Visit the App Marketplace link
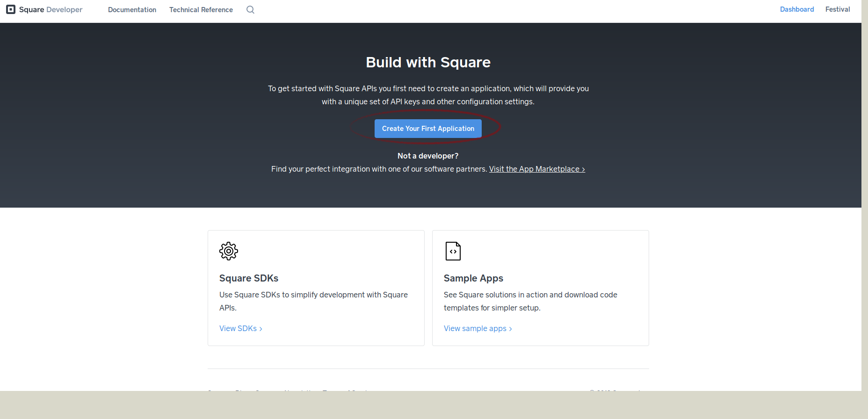The height and width of the screenshot is (419, 868). click(x=537, y=169)
